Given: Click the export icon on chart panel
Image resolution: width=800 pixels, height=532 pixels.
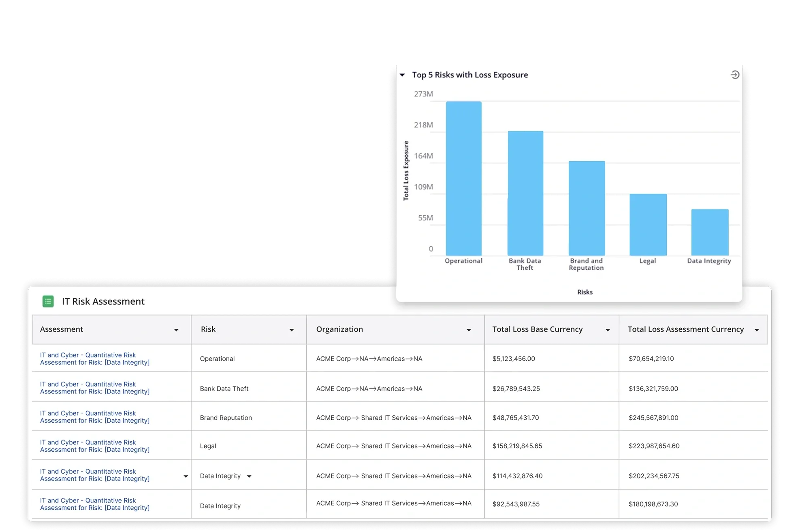Looking at the screenshot, I should click(x=734, y=75).
